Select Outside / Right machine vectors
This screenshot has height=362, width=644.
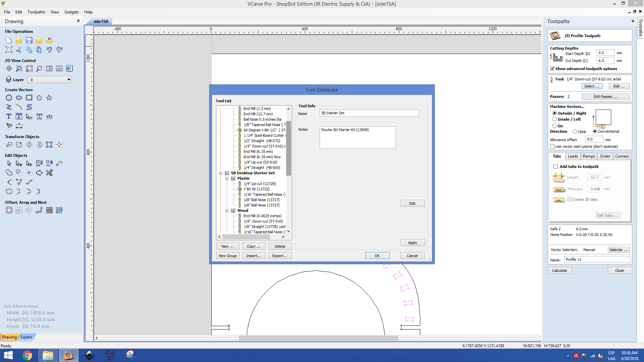click(554, 113)
